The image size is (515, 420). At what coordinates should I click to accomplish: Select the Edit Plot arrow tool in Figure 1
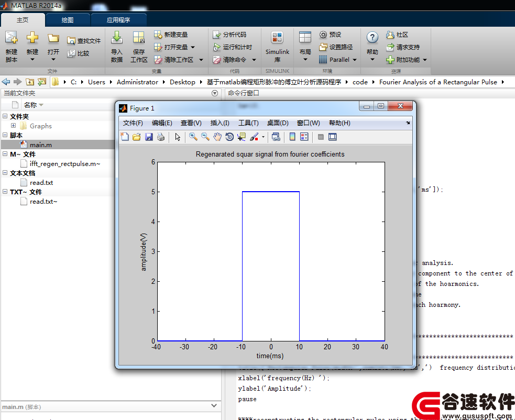pos(178,137)
